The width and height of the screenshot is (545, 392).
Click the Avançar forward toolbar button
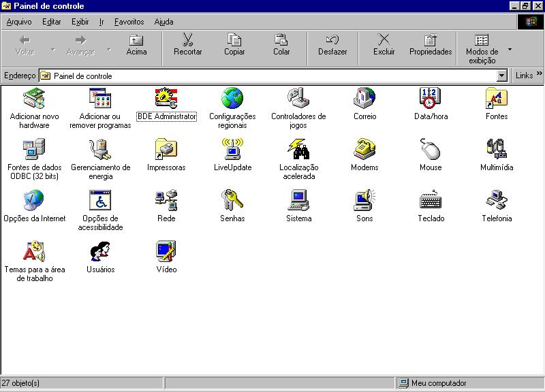(80, 46)
